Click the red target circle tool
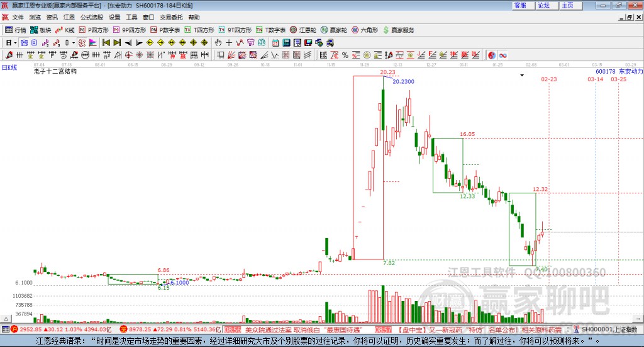 coord(128,55)
